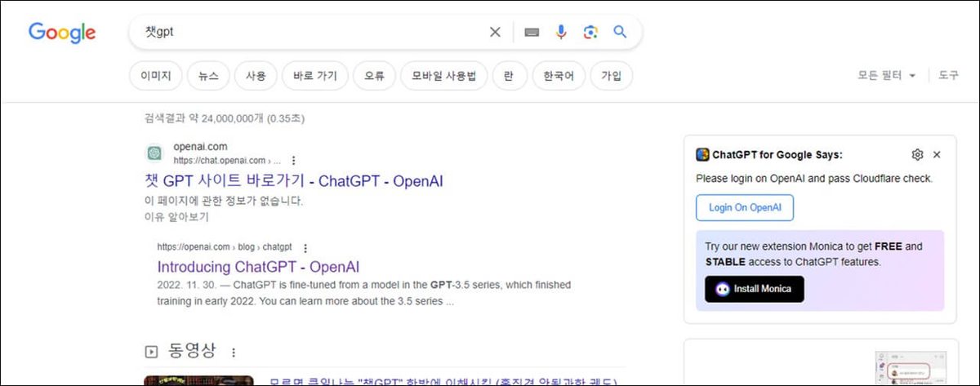Open 챗 GPT 사이트 바로가기 result link
This screenshot has width=980, height=386.
click(x=294, y=180)
